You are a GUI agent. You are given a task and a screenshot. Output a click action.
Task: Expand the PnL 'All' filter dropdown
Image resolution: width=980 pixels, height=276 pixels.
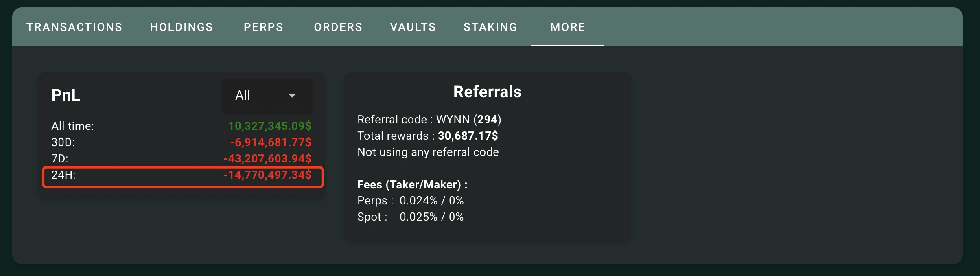[267, 95]
